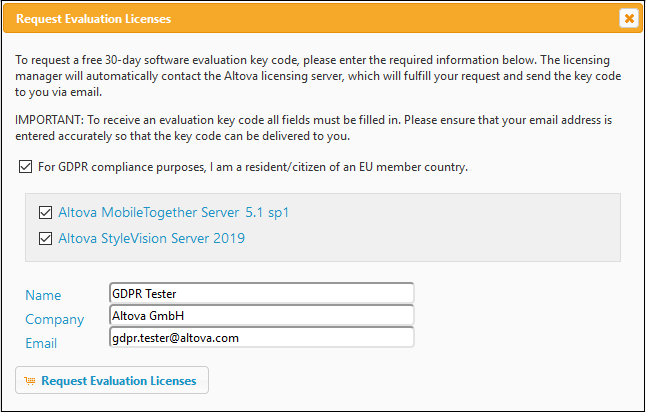The width and height of the screenshot is (646, 412).
Task: Uncheck Altova StyleVision Server 2019
Action: click(x=45, y=239)
